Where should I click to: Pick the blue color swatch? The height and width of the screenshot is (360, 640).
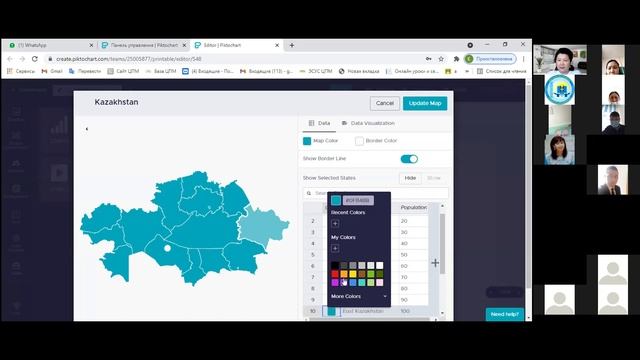click(x=353, y=282)
